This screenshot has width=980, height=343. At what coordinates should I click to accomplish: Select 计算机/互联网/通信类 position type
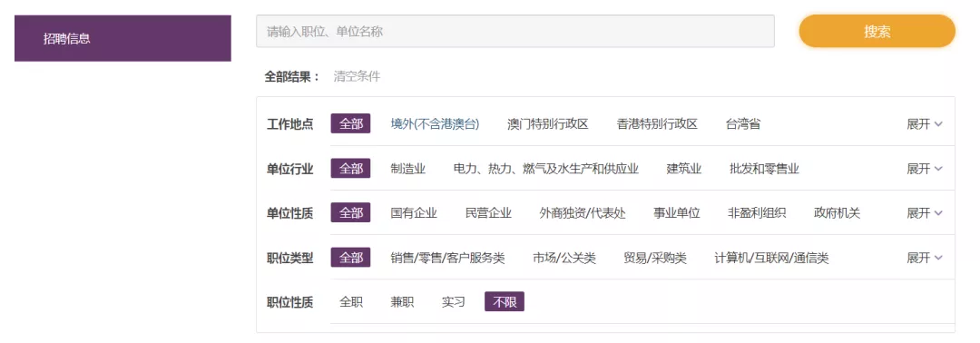(x=772, y=258)
